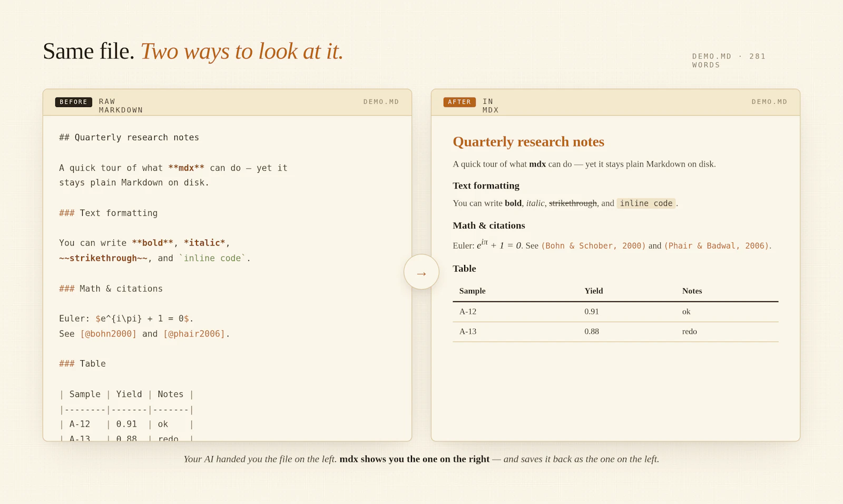Click the rendered Quarterly research notes heading
This screenshot has width=843, height=504.
(528, 142)
